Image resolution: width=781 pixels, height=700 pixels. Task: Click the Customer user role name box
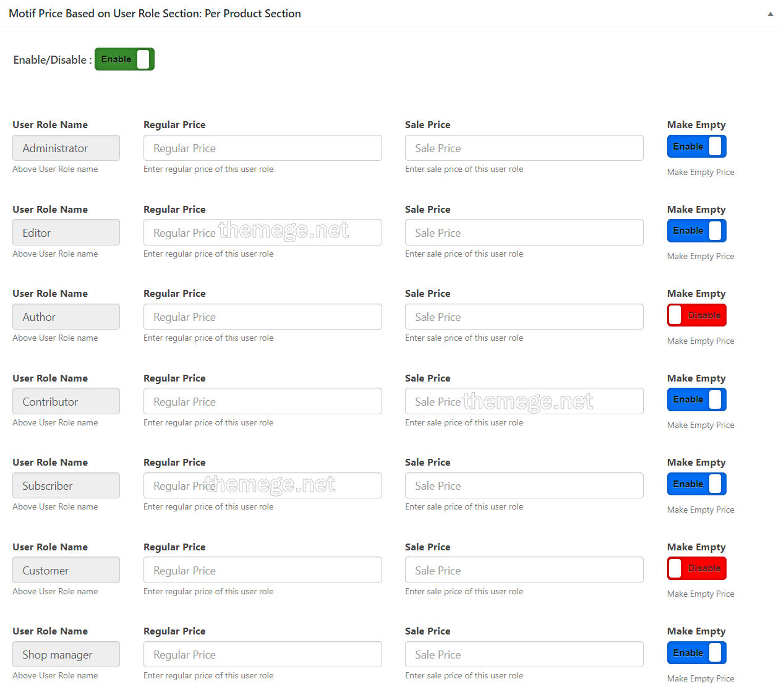66,570
